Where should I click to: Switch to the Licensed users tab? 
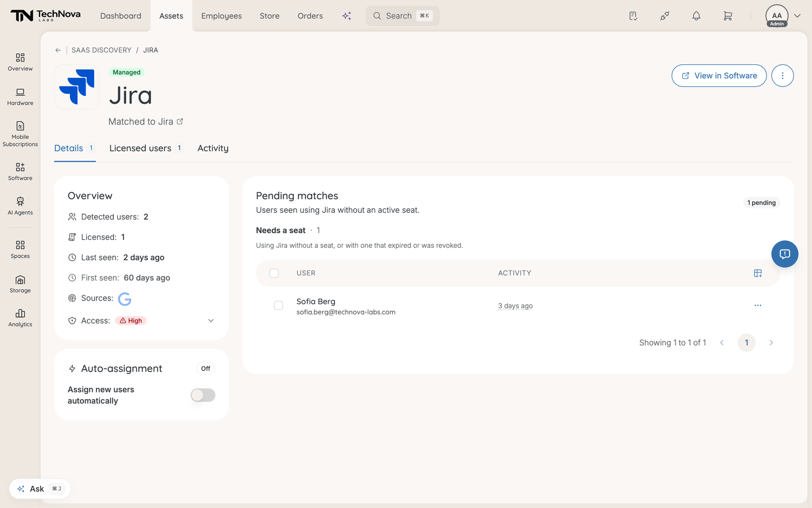pyautogui.click(x=146, y=148)
